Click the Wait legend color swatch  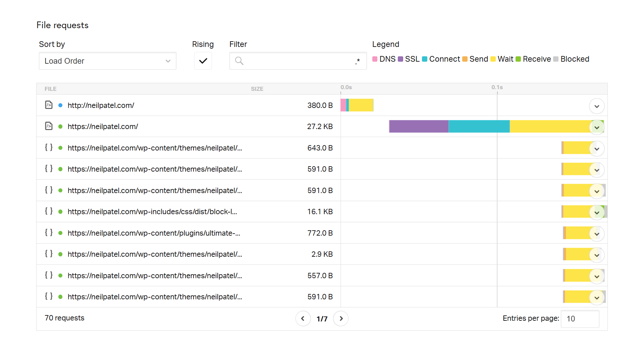point(493,59)
